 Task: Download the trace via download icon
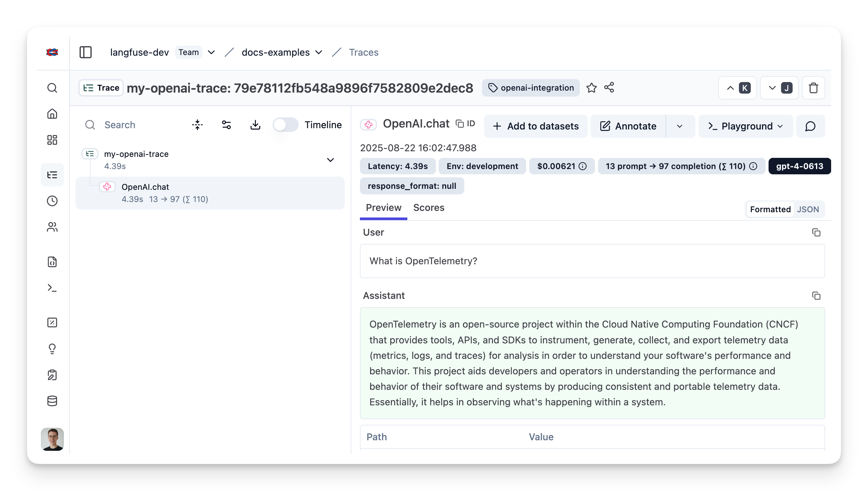[x=255, y=125]
